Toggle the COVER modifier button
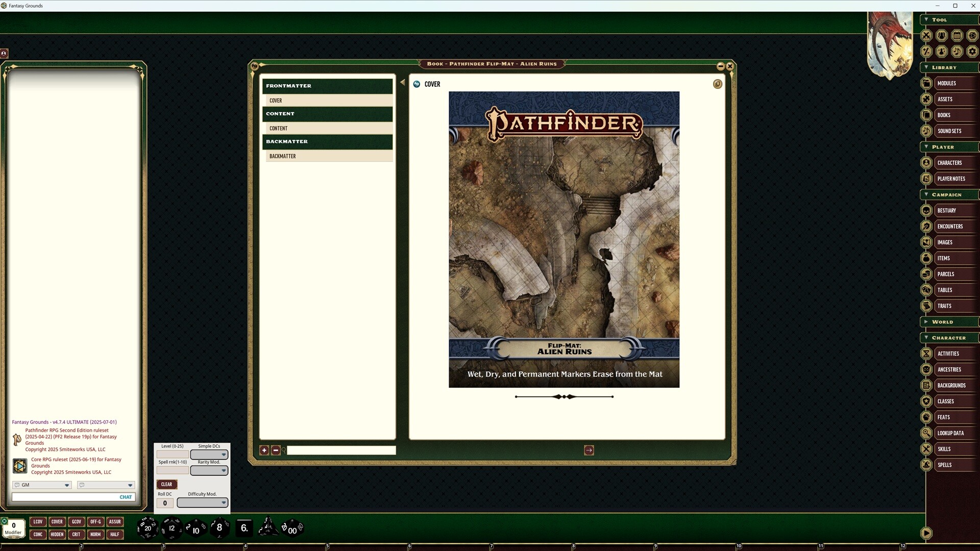This screenshot has height=551, width=980. 57,521
